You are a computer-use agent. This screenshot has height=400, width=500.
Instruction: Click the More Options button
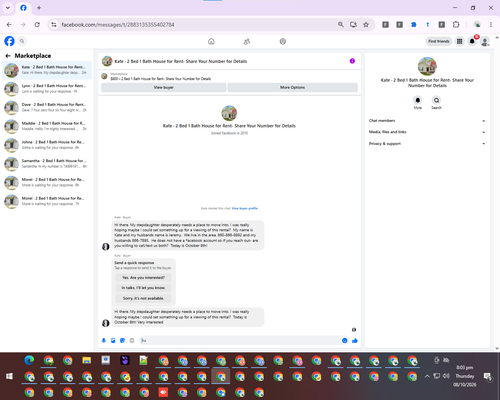292,87
